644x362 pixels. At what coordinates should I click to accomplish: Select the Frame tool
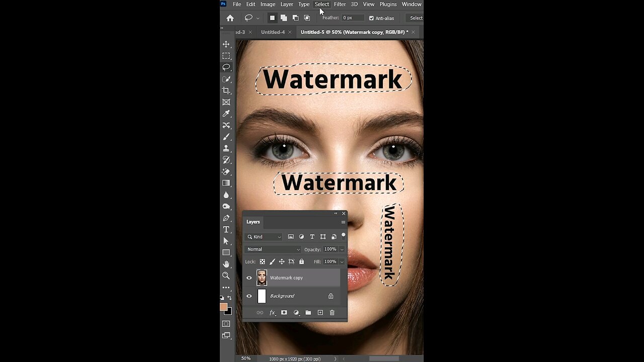pyautogui.click(x=226, y=102)
